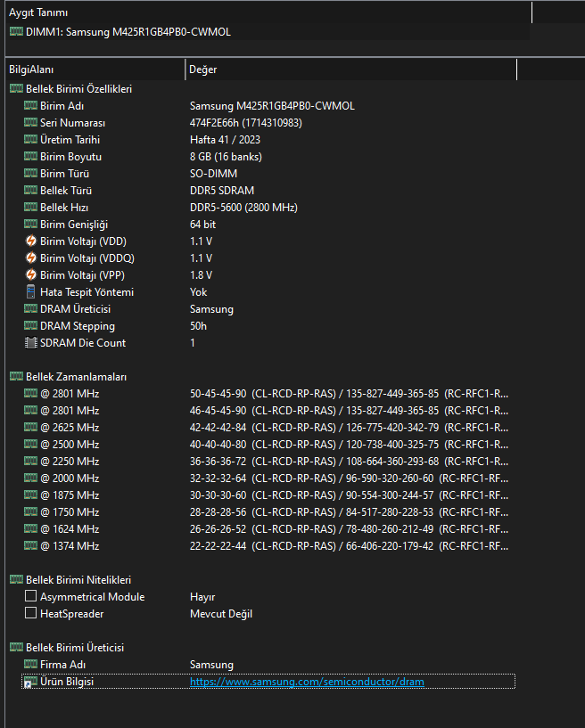Image resolution: width=585 pixels, height=728 pixels.
Task: Select the @ 2250 MHz timing row label
Action: click(x=70, y=462)
